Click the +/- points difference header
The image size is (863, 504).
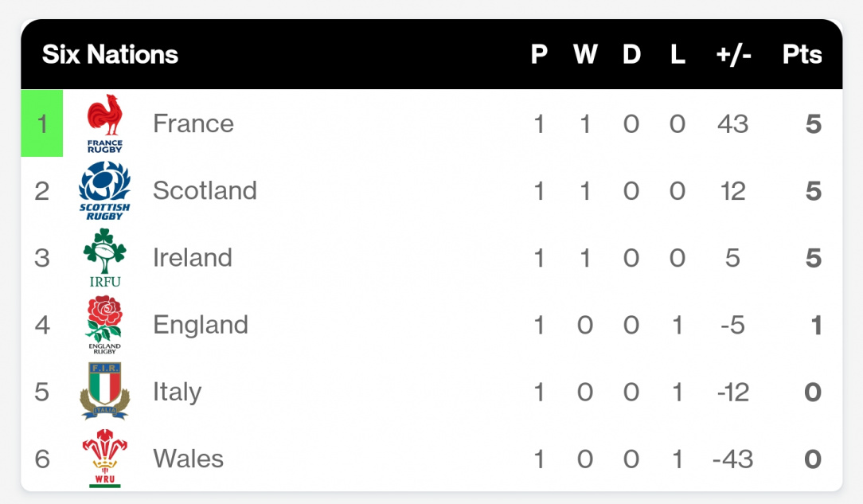tap(733, 54)
